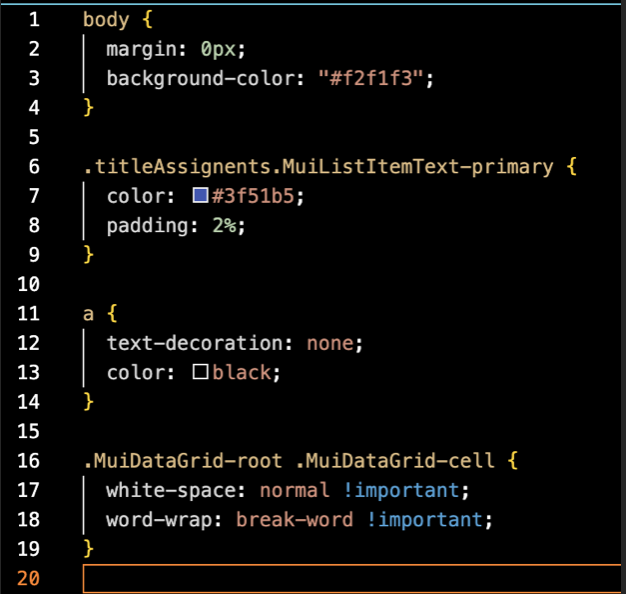Open the #3f51b5 blue color swatch
The image size is (626, 594).
tap(200, 196)
